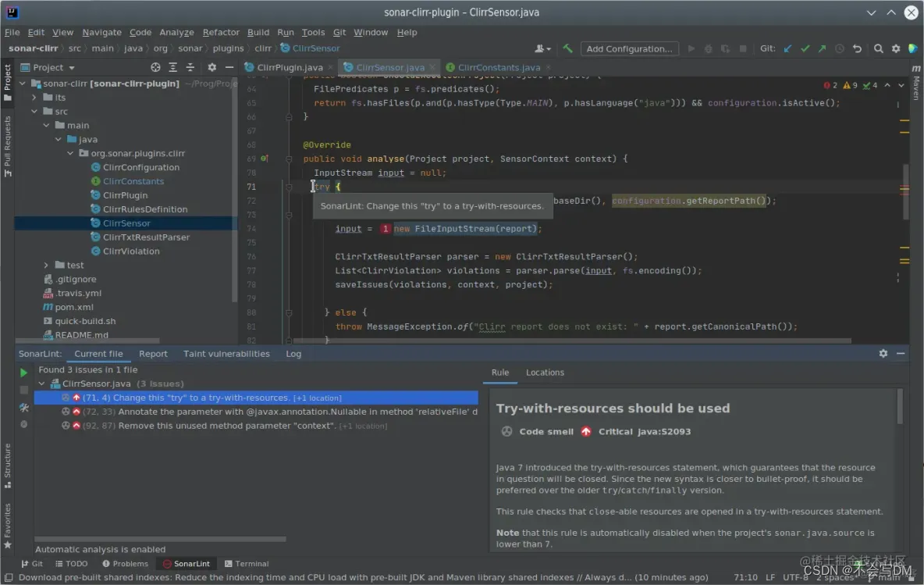Click the user account icon in toolbar
Screen dimensions: 924x585
pyautogui.click(x=542, y=48)
